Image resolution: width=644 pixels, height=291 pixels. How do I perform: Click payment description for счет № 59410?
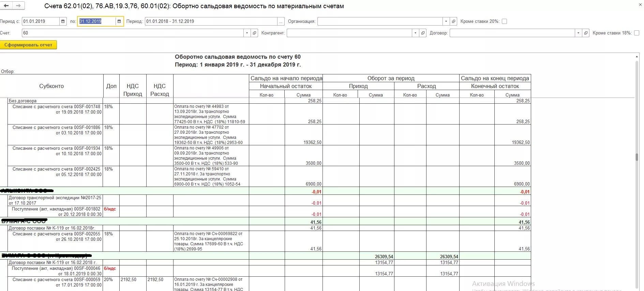click(211, 176)
